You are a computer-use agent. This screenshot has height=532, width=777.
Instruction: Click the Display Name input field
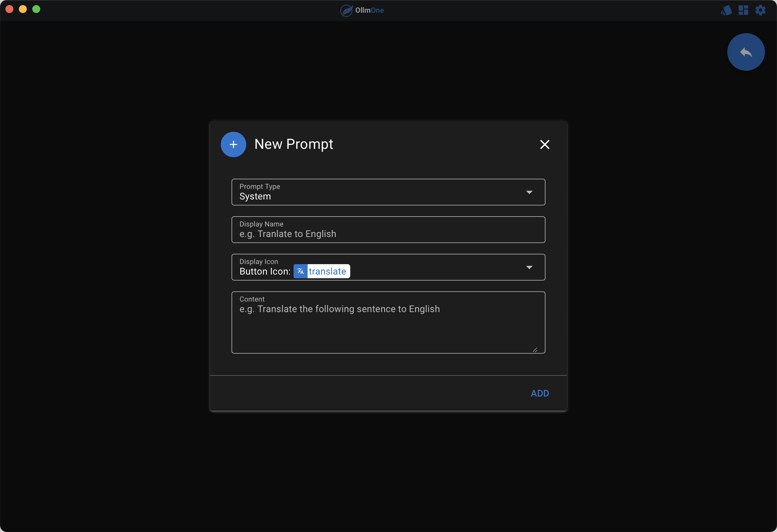click(x=388, y=234)
